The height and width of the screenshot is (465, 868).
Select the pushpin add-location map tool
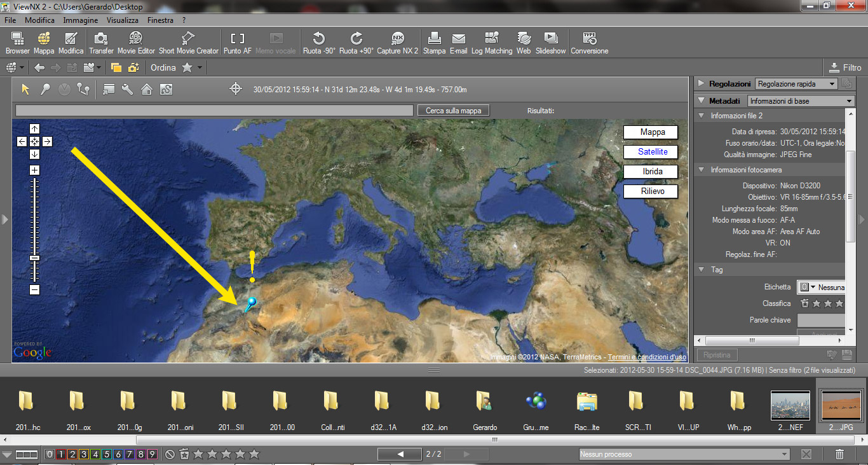[x=45, y=89]
